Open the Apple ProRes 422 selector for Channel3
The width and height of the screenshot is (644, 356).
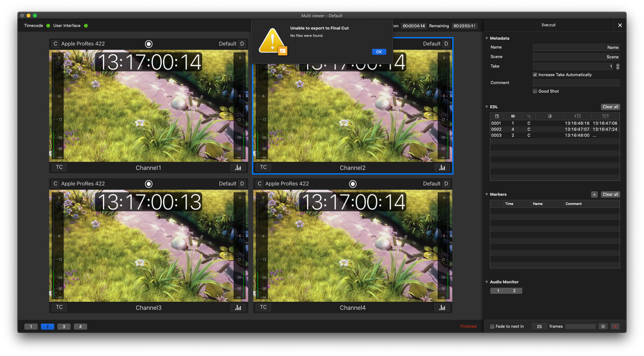83,184
